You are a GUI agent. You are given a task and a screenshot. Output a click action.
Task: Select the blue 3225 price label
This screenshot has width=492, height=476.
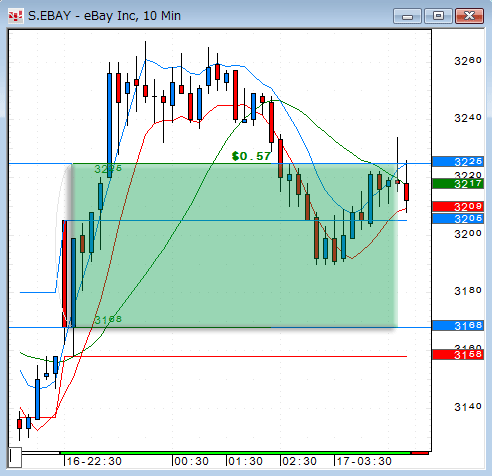coord(458,162)
